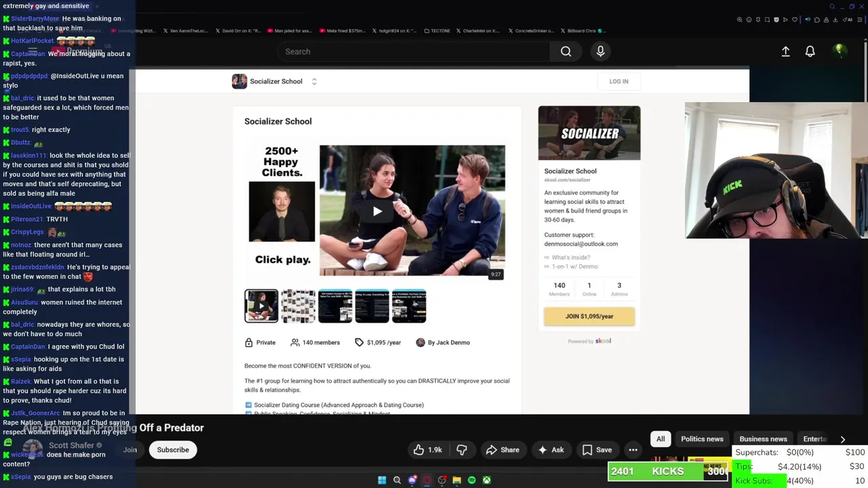Click the 140 members count
Image resolution: width=868 pixels, height=488 pixels.
click(x=315, y=342)
